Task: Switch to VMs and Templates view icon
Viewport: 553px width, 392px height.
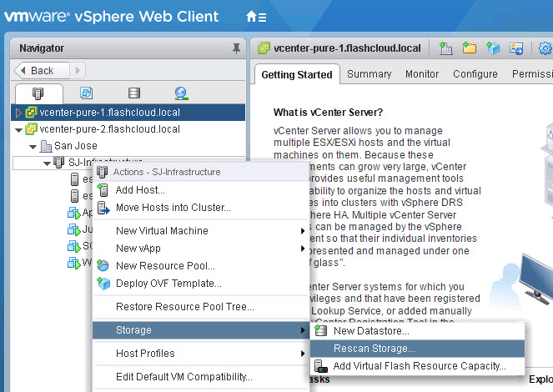Action: [87, 93]
